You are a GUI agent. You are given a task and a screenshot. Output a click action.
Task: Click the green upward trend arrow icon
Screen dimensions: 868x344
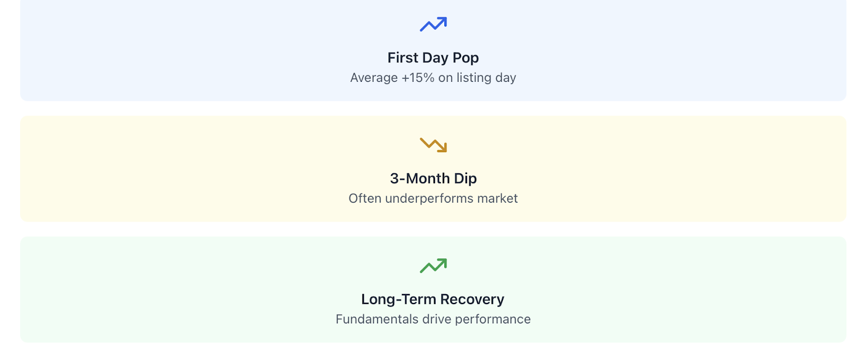433,265
